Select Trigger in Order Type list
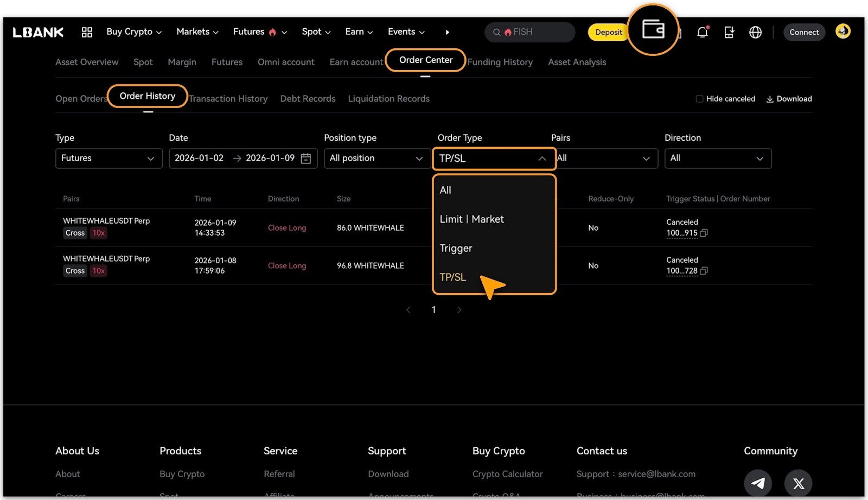 (x=456, y=248)
